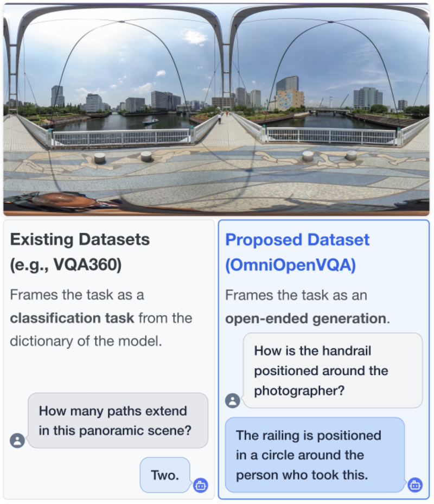Click the boat on the river in the panorama

[x=150, y=122]
